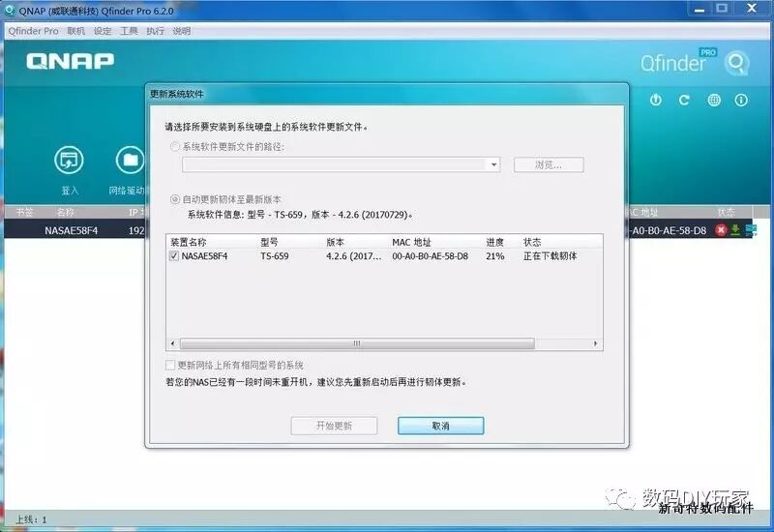Click the QNAP logo
This screenshot has width=774, height=532.
(x=70, y=61)
